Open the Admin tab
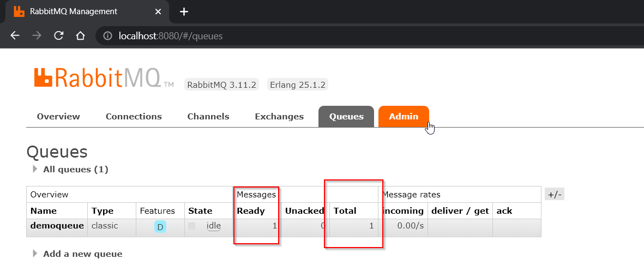This screenshot has width=644, height=265. point(404,117)
